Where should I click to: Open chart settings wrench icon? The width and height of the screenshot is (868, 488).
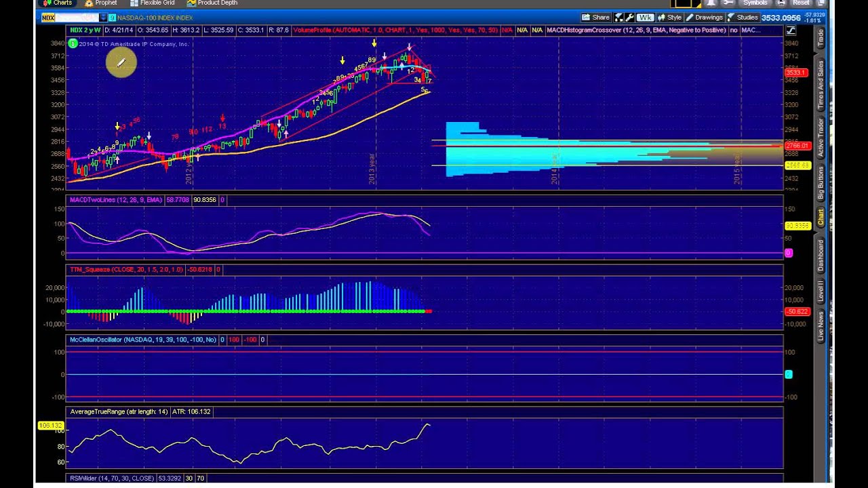click(x=629, y=18)
